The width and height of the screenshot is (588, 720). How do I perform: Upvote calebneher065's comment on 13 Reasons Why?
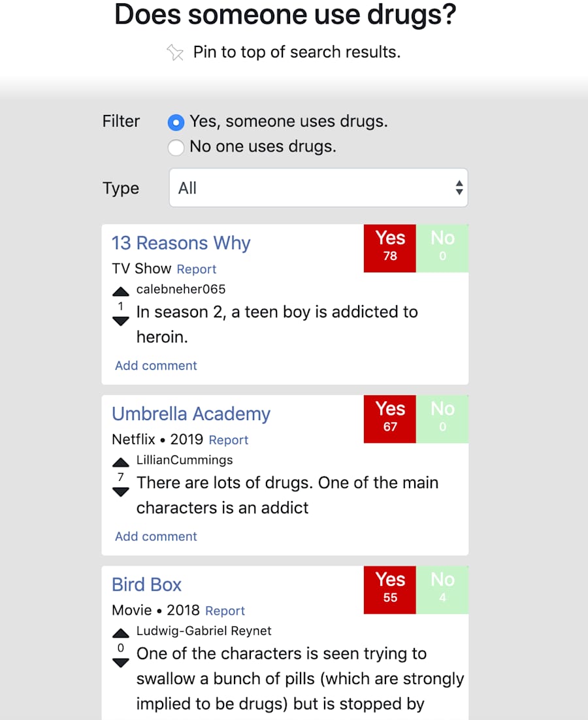pyautogui.click(x=121, y=291)
